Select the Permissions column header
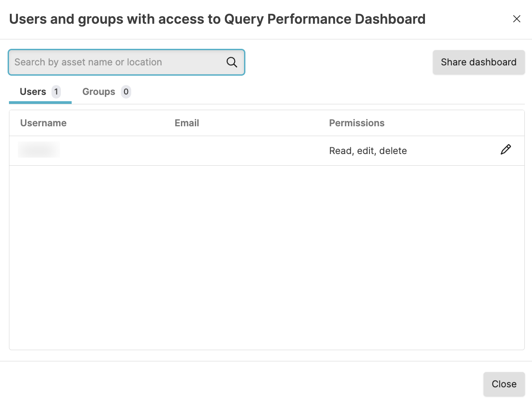 [356, 123]
